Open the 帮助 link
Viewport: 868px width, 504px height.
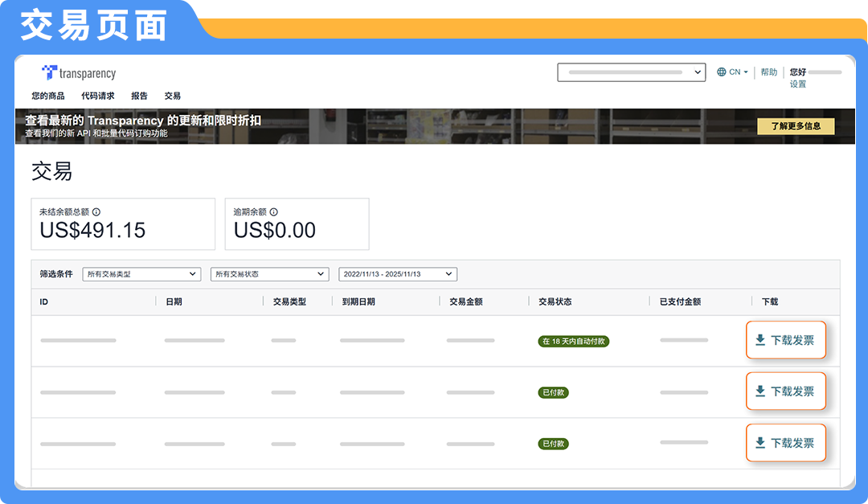pyautogui.click(x=768, y=72)
